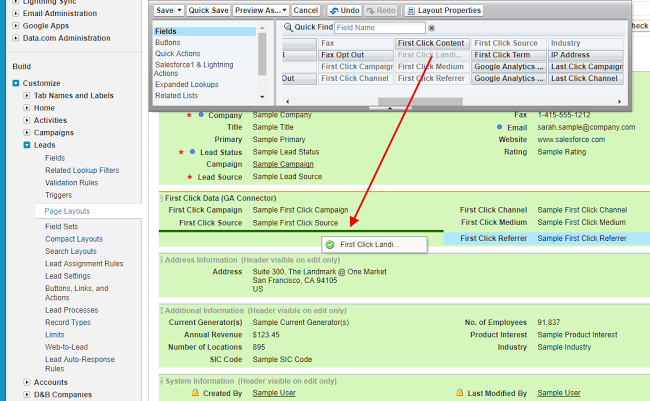Click the First Click Content palette field

pos(432,43)
